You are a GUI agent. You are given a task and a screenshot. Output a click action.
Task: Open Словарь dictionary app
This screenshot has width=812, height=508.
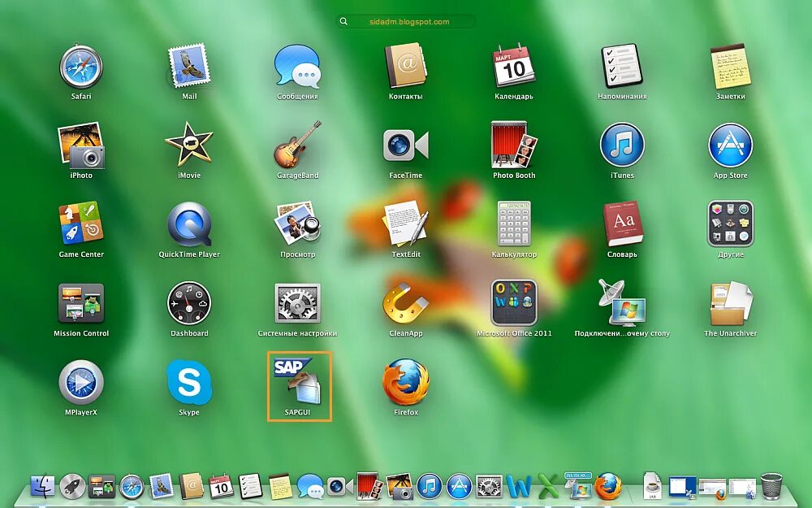click(x=622, y=224)
